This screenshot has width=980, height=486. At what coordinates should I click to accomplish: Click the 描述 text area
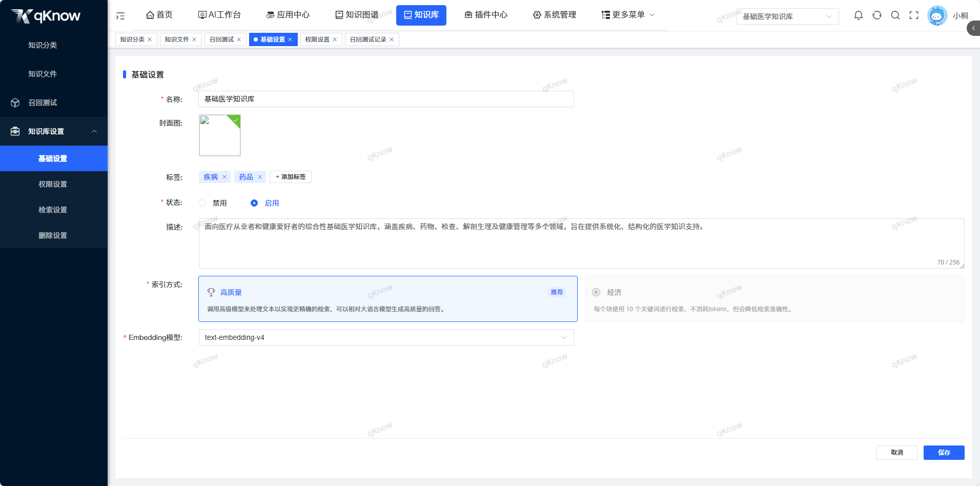582,244
